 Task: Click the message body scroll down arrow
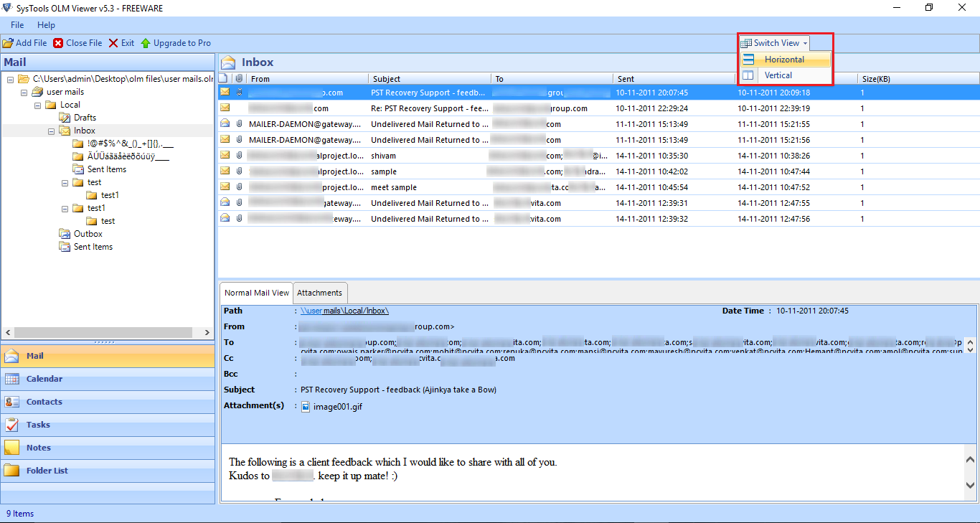(x=971, y=486)
